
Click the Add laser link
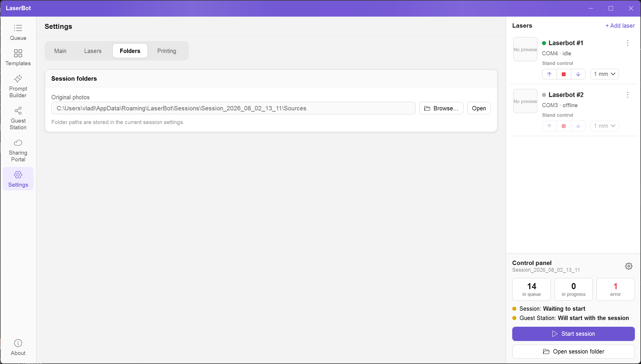(x=620, y=26)
